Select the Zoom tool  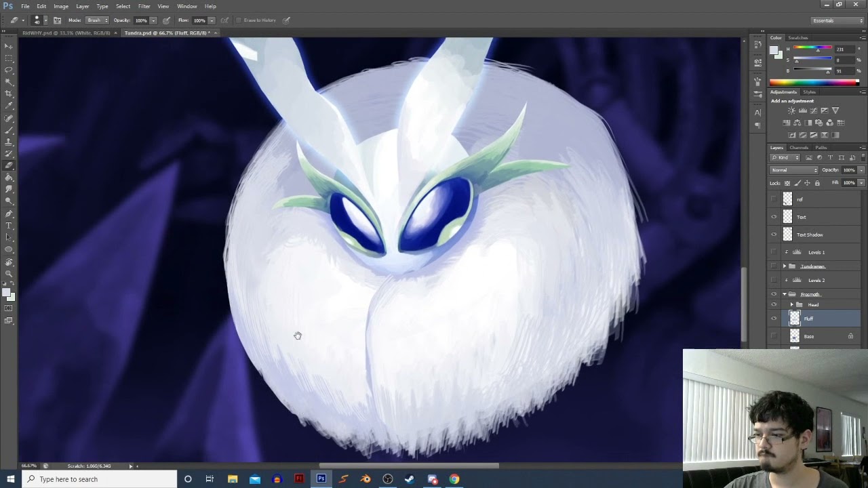point(9,273)
